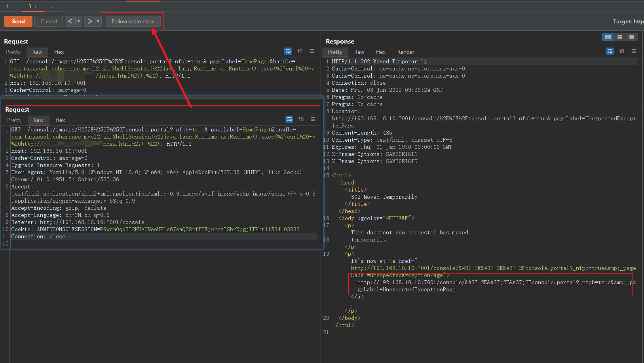The width and height of the screenshot is (644, 363).
Task: Select Pretty view in Response panel
Action: click(x=335, y=52)
